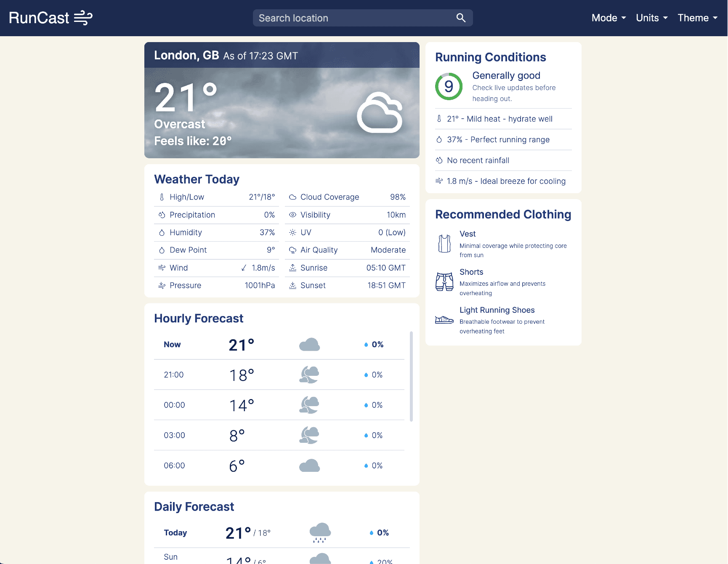Click the Vest clothing icon
This screenshot has width=728, height=564.
[x=444, y=243]
